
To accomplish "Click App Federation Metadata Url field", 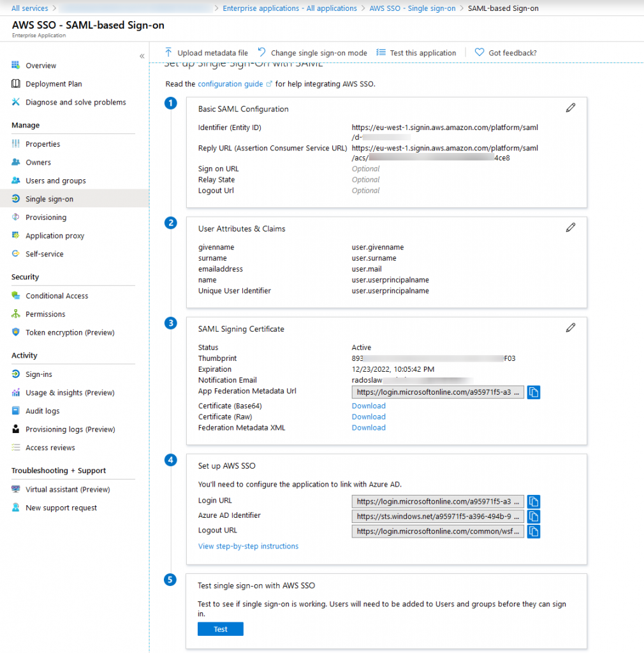I will [x=437, y=392].
